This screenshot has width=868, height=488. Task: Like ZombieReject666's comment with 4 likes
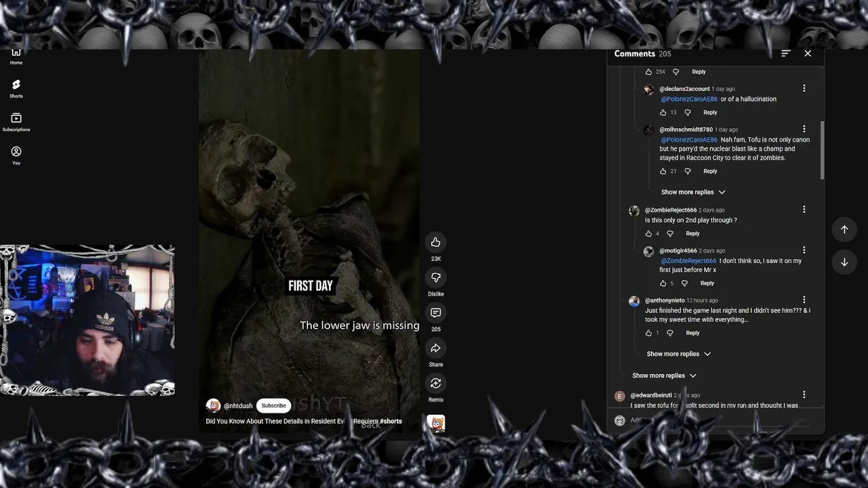648,234
